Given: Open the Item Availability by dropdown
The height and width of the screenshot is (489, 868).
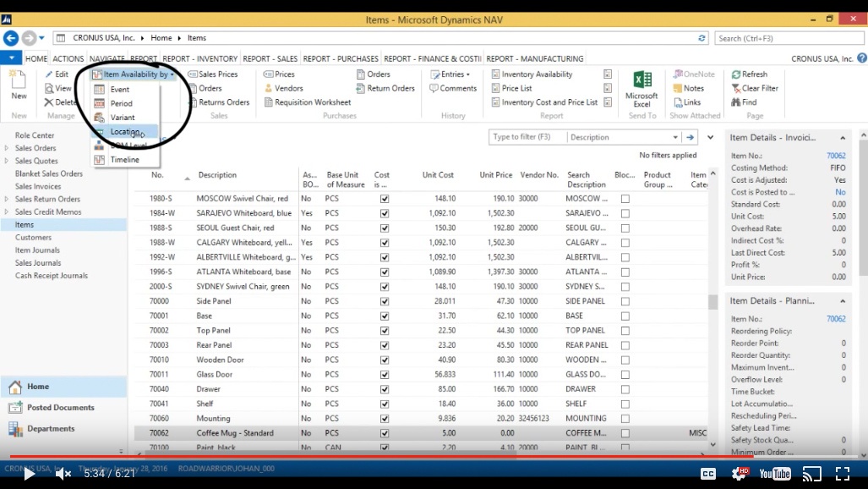Looking at the screenshot, I should [x=134, y=74].
